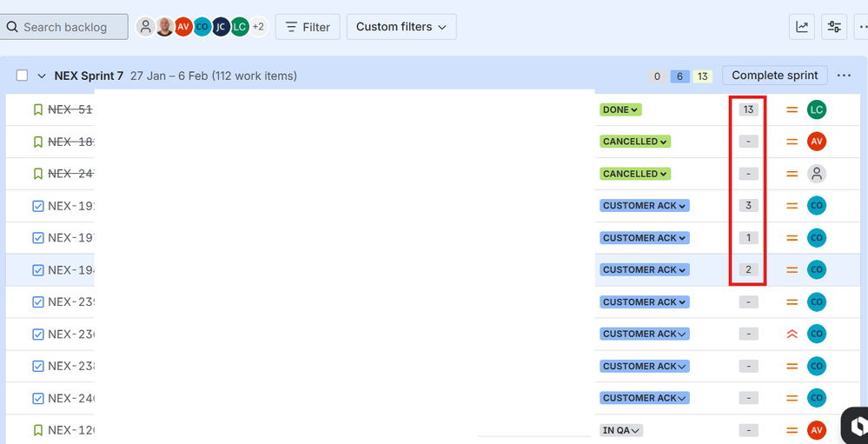Screen dimensions: 868x444
Task: Select the NEX Sprint 7 checkbox
Action: pyautogui.click(x=22, y=76)
